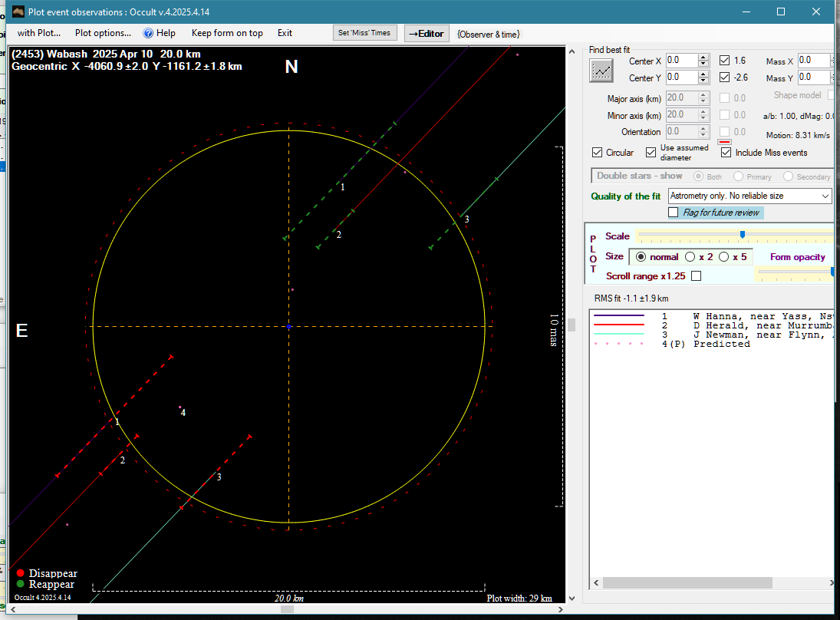Toggle the Include Miss events checkbox
Screen dimensions: 840x620
point(726,153)
